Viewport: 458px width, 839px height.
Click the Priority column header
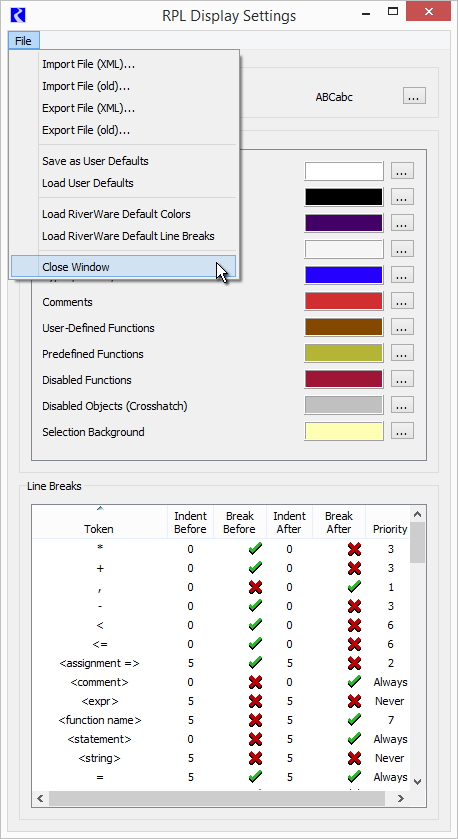[x=390, y=522]
